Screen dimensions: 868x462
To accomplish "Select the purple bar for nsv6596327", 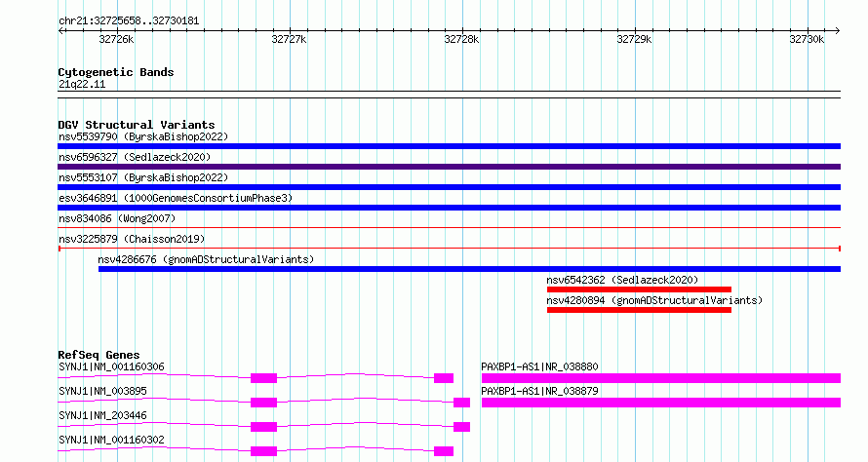I will coord(449,167).
